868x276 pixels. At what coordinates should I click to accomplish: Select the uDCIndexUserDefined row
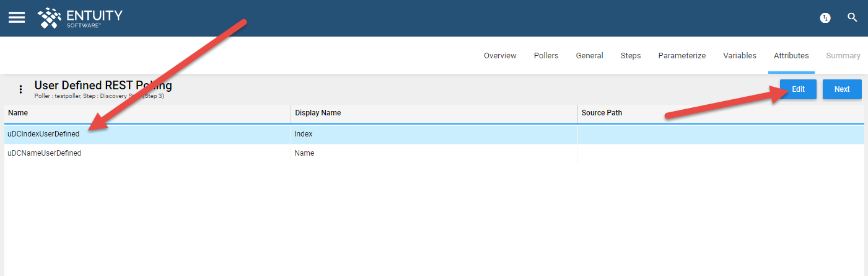[x=434, y=134]
